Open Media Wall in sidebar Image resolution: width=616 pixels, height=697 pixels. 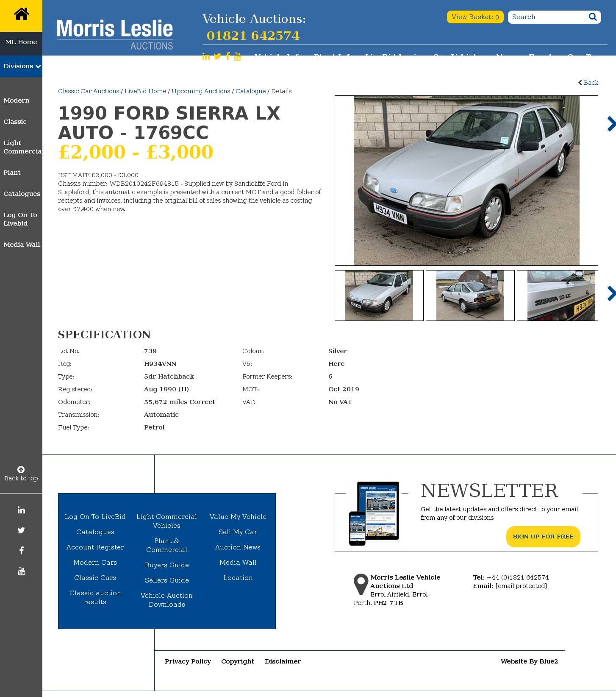[x=22, y=245]
